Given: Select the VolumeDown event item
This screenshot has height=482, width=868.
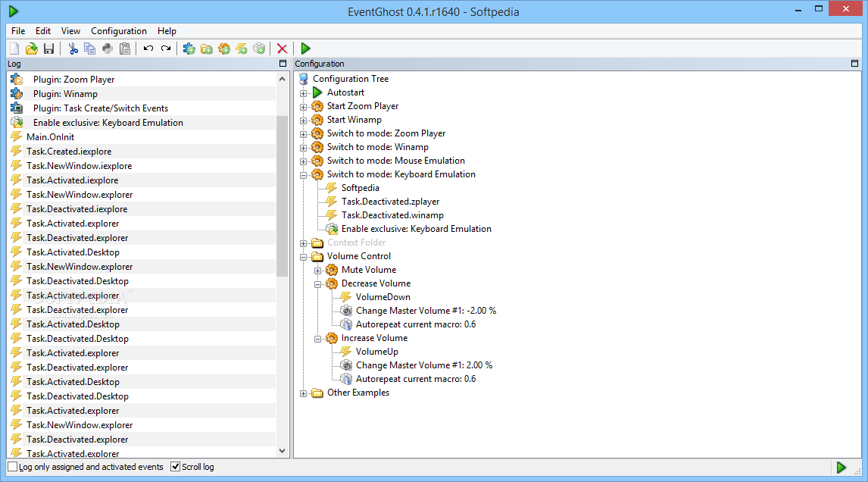Looking at the screenshot, I should click(383, 297).
